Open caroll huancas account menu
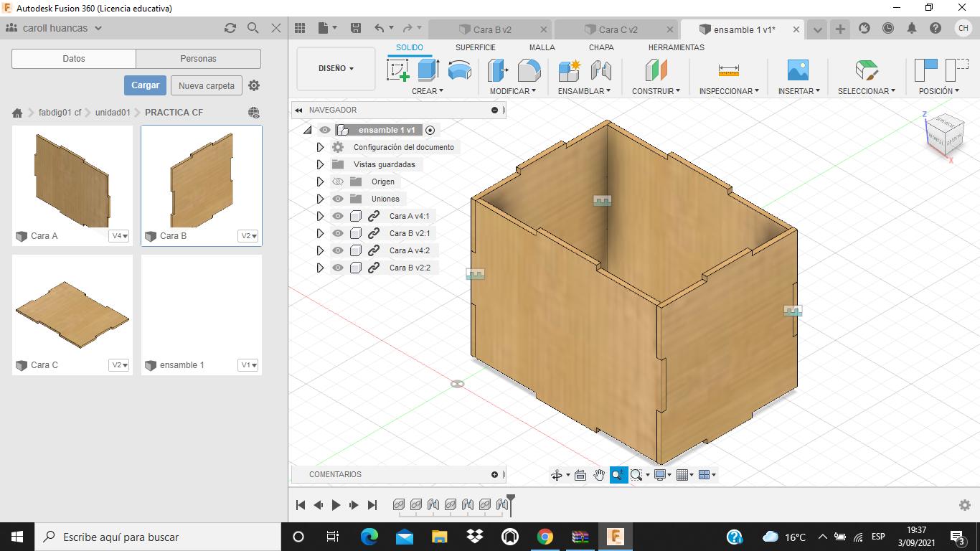Screen dimensions: 980x551 [x=55, y=28]
